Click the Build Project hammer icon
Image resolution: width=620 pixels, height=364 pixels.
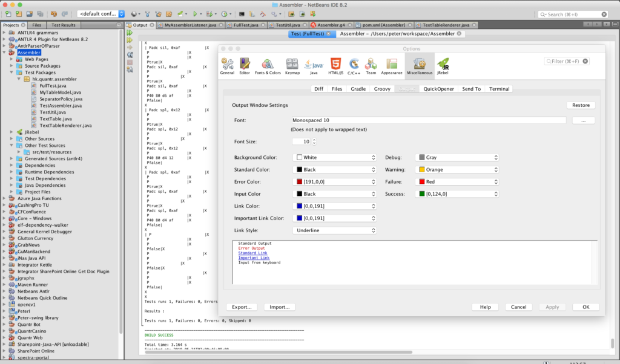coord(148,15)
